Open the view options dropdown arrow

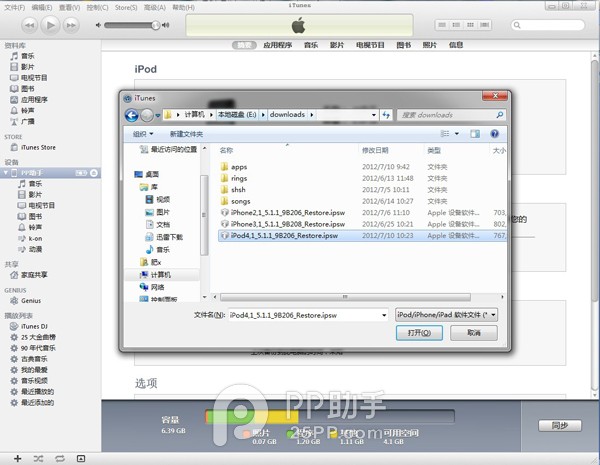pos(457,134)
